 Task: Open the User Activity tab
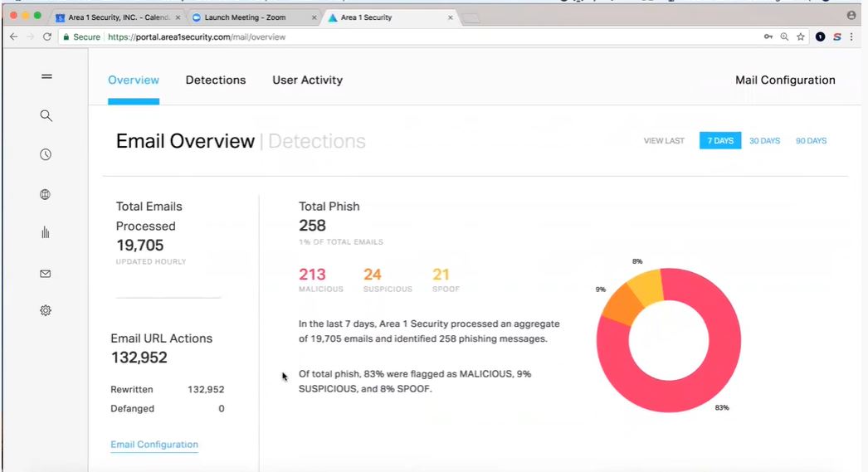coord(307,80)
